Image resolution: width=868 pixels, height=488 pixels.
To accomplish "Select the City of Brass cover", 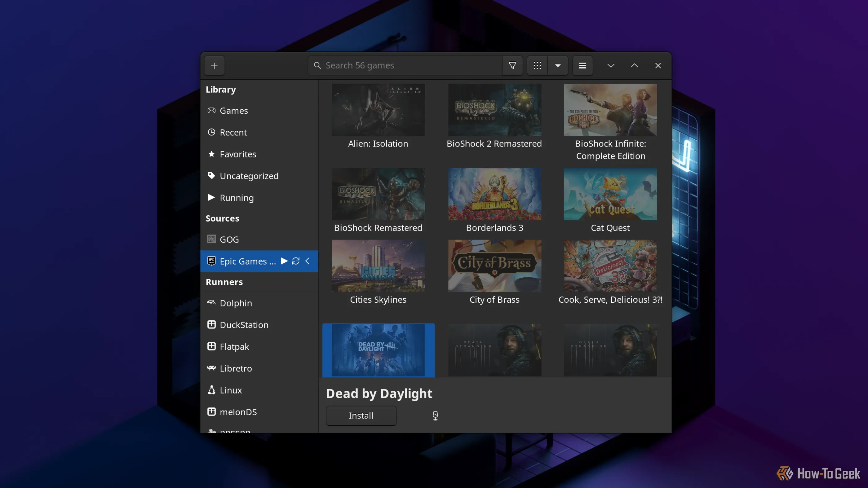I will pyautogui.click(x=495, y=266).
